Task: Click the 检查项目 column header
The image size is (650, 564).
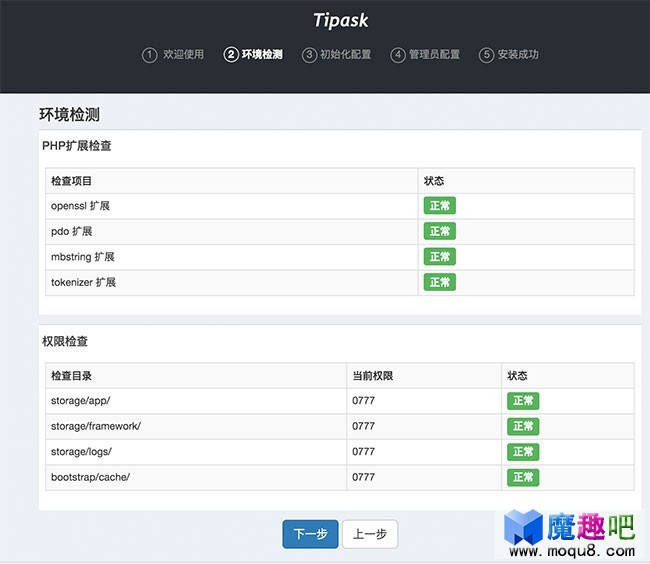Action: (x=71, y=181)
